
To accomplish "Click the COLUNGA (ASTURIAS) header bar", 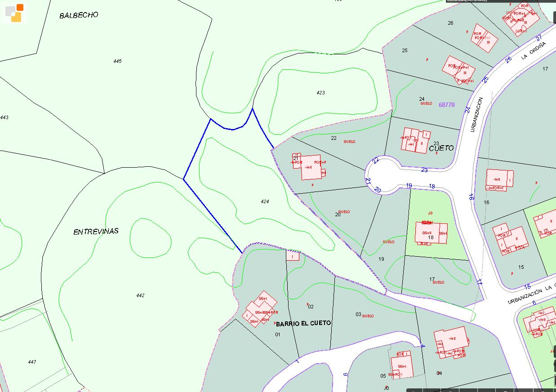I will coord(467,1).
